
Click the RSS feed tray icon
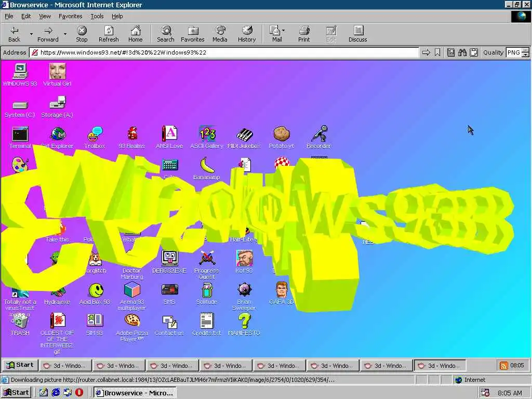(504, 366)
